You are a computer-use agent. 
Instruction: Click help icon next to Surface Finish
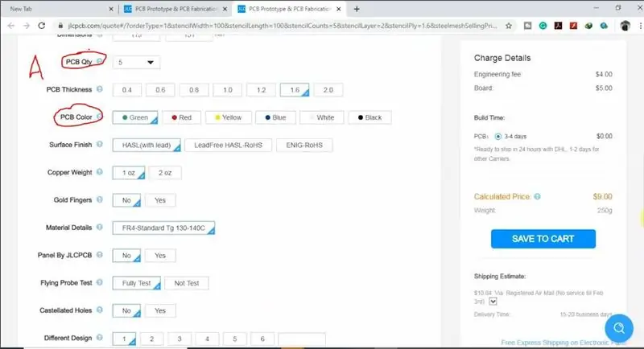click(99, 145)
